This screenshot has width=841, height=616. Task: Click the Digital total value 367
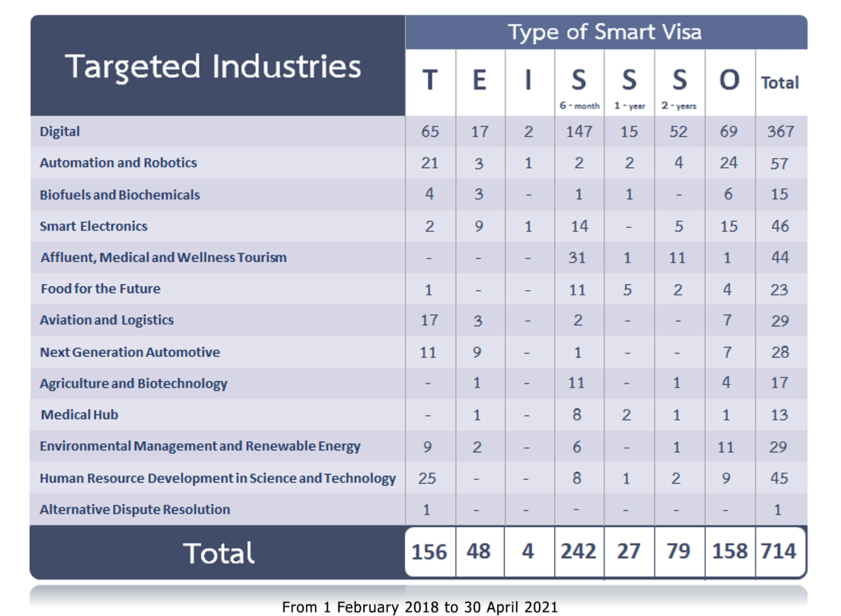click(780, 132)
